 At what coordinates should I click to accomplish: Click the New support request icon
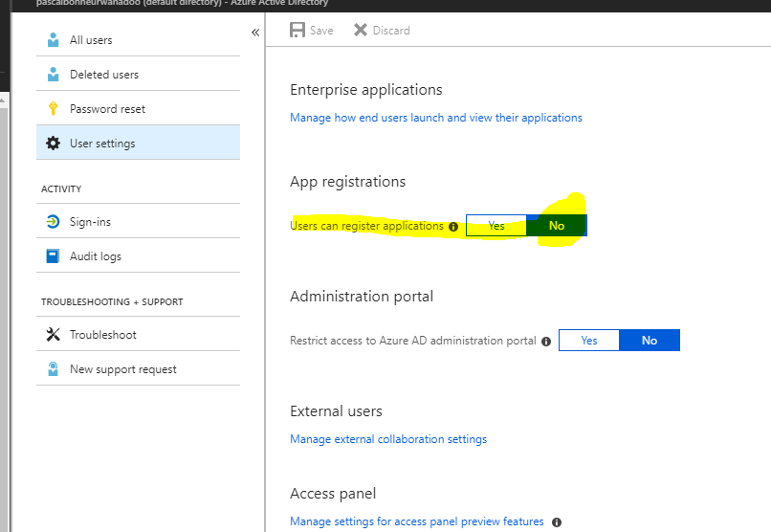click(x=54, y=368)
